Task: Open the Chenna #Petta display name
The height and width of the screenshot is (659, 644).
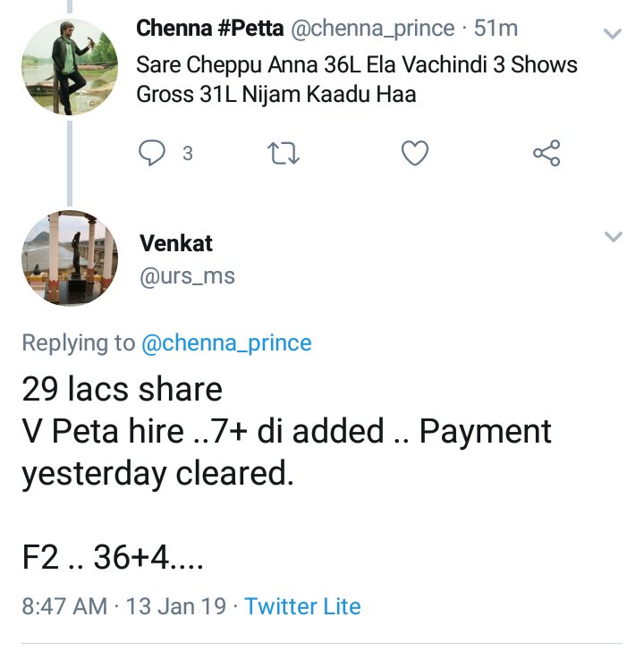Action: tap(210, 29)
